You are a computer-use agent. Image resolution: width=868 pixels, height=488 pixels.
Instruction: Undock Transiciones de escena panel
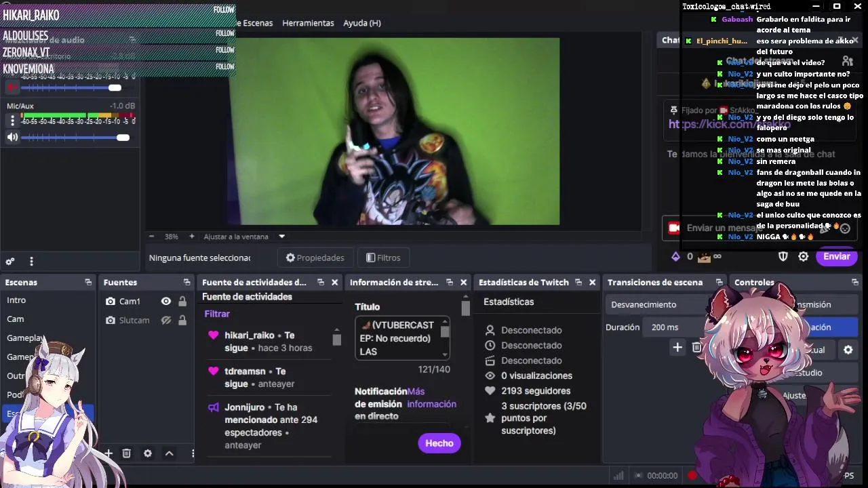719,283
